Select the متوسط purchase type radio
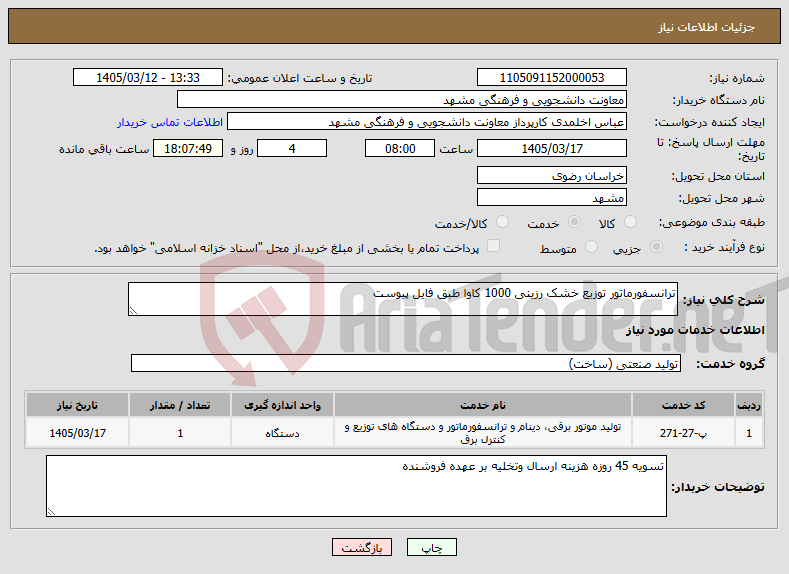The image size is (789, 574). click(x=592, y=247)
